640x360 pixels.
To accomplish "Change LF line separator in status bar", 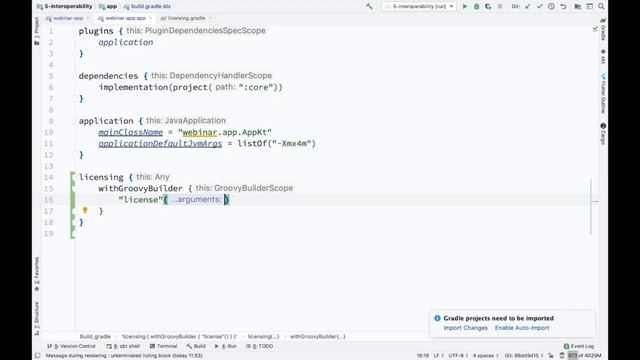I will click(438, 356).
